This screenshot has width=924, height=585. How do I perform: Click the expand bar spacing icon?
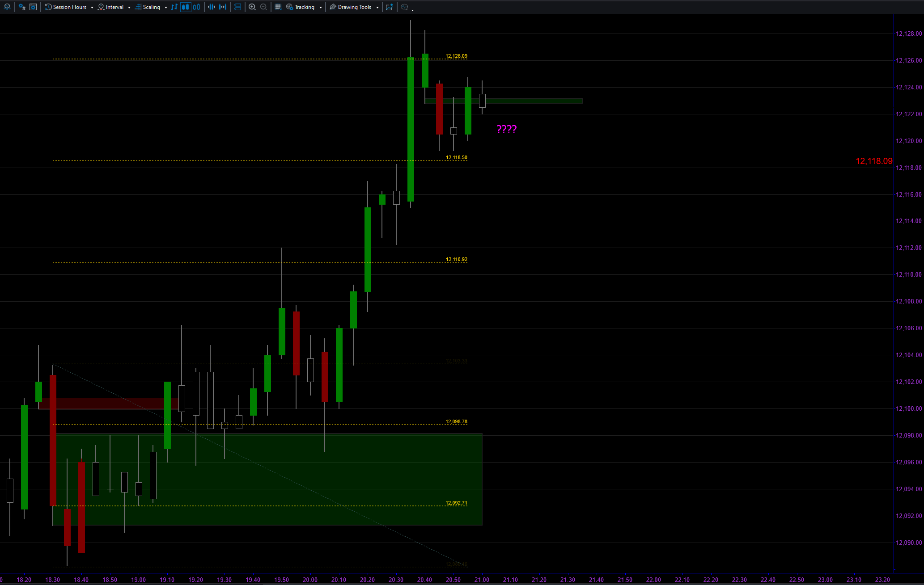(223, 7)
